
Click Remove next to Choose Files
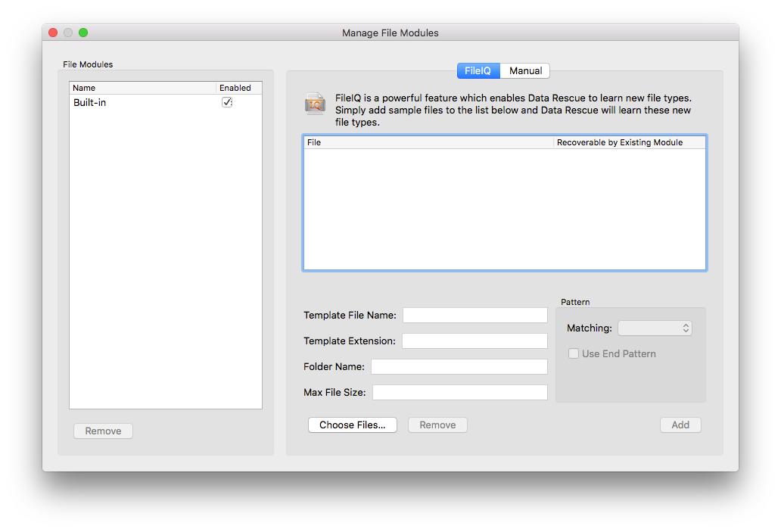coord(437,425)
